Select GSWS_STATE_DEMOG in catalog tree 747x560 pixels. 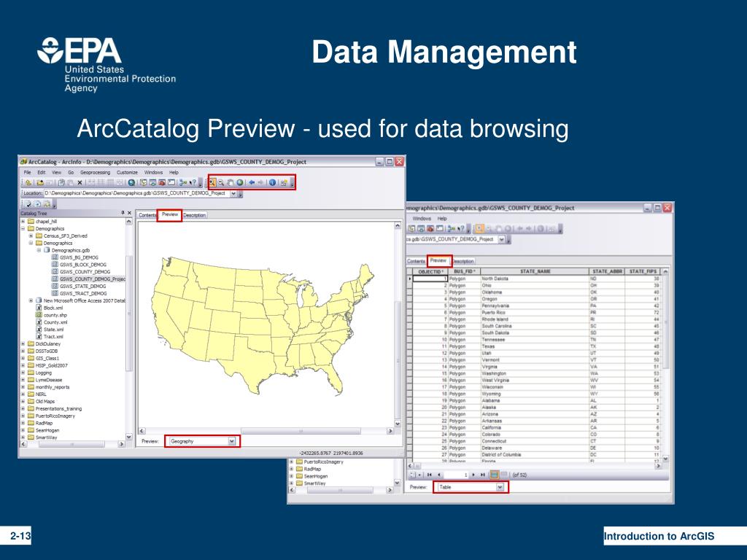(x=83, y=286)
